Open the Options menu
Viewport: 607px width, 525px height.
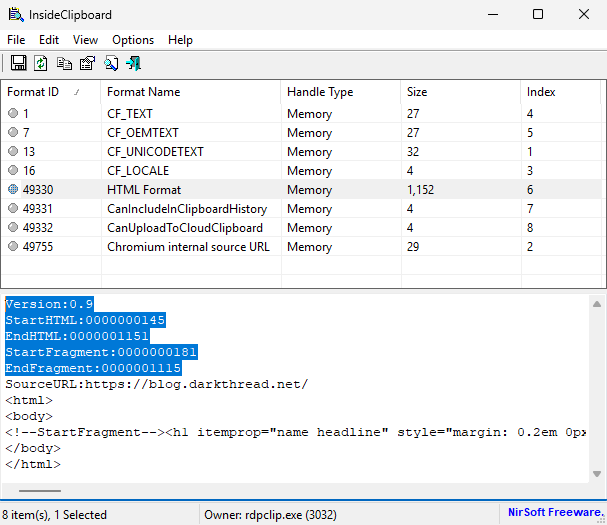pyautogui.click(x=133, y=40)
